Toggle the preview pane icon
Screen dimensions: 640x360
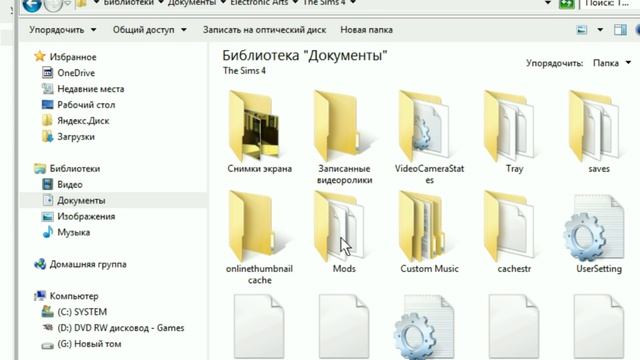pyautogui.click(x=620, y=30)
